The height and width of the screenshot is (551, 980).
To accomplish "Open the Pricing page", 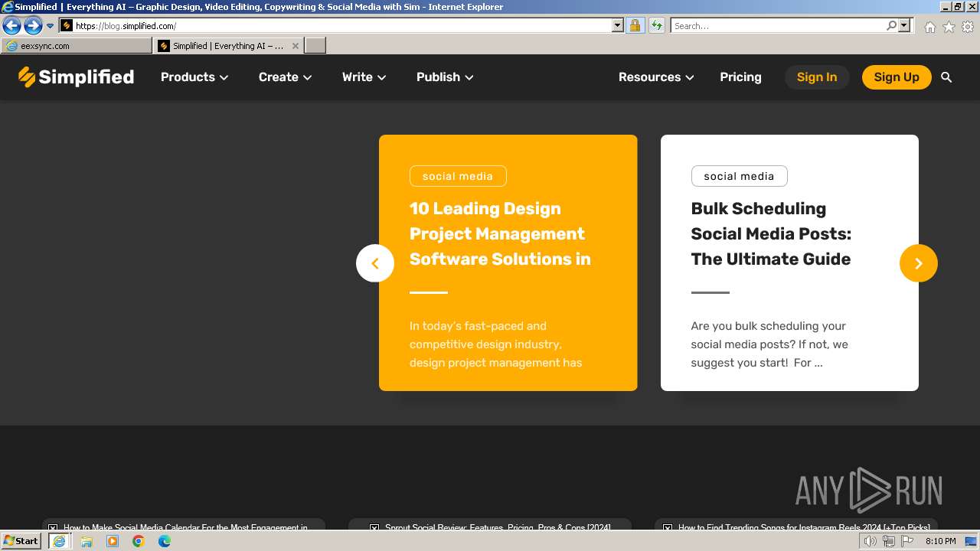I will pos(740,77).
